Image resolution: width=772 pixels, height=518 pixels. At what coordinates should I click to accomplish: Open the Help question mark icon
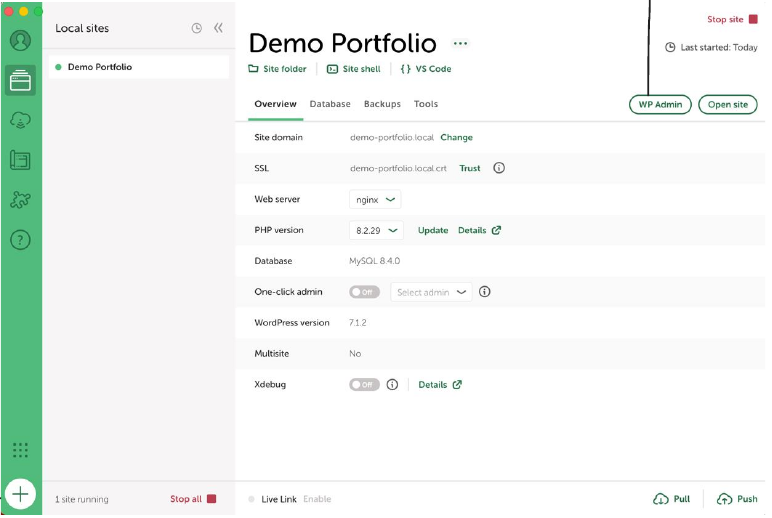pos(20,240)
